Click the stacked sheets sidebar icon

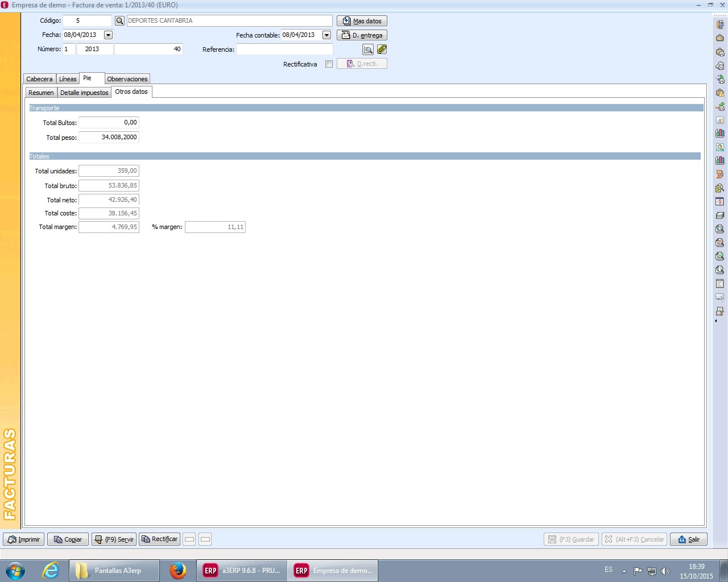coord(719,215)
